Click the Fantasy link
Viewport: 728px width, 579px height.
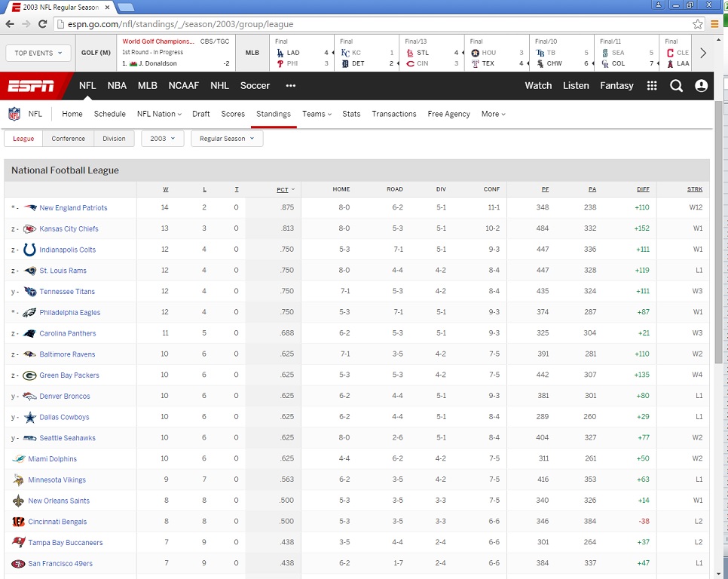(616, 86)
